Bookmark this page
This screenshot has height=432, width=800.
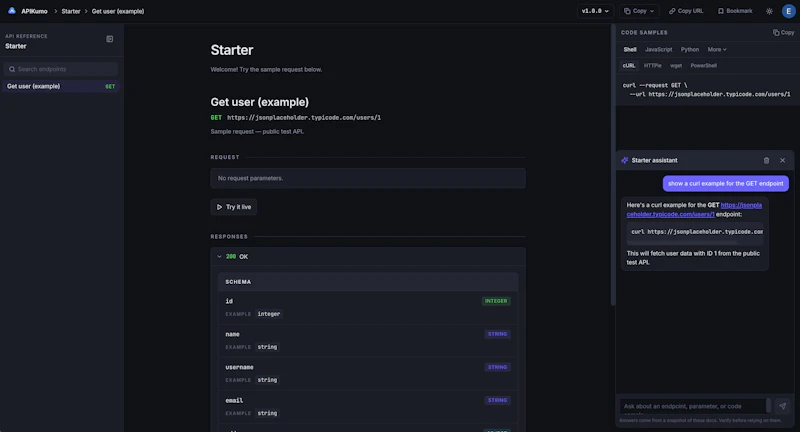pyautogui.click(x=735, y=11)
